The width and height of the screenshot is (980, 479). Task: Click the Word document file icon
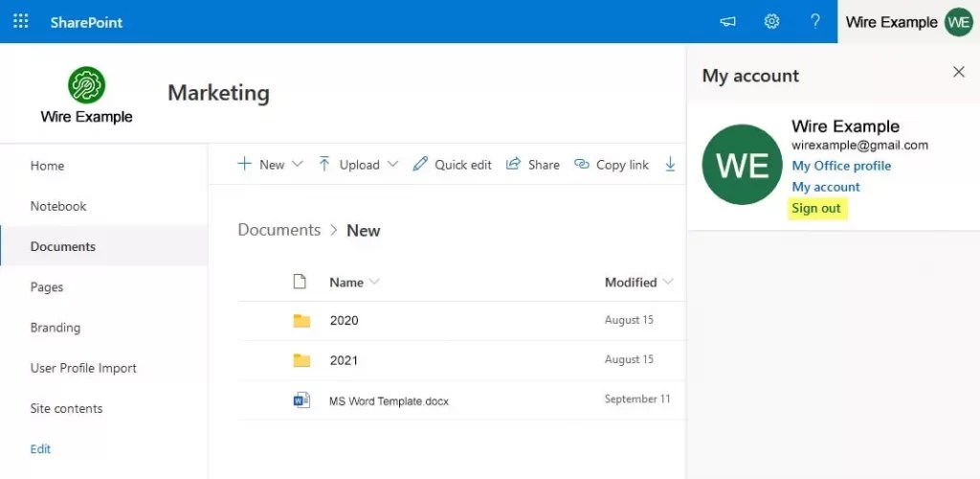(x=301, y=400)
